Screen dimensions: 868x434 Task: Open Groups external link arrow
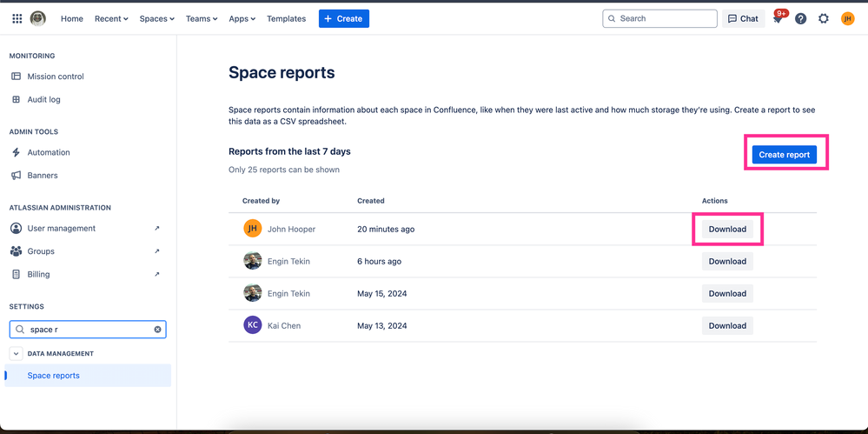(157, 251)
